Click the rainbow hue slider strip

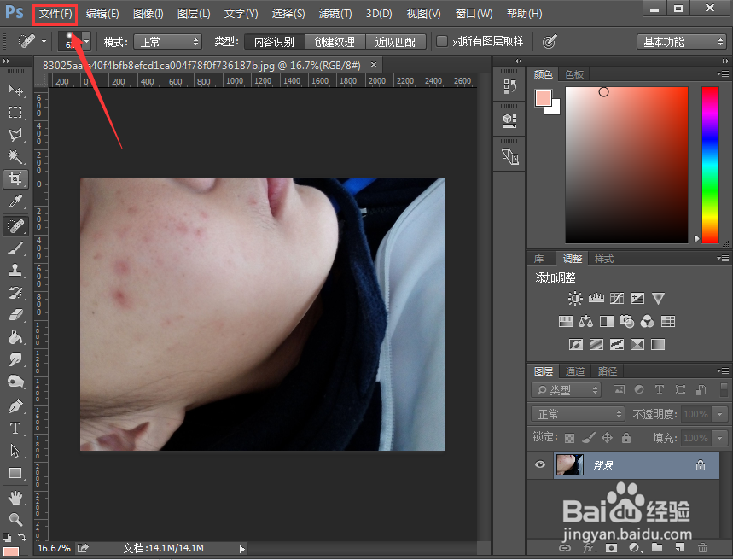[710, 165]
